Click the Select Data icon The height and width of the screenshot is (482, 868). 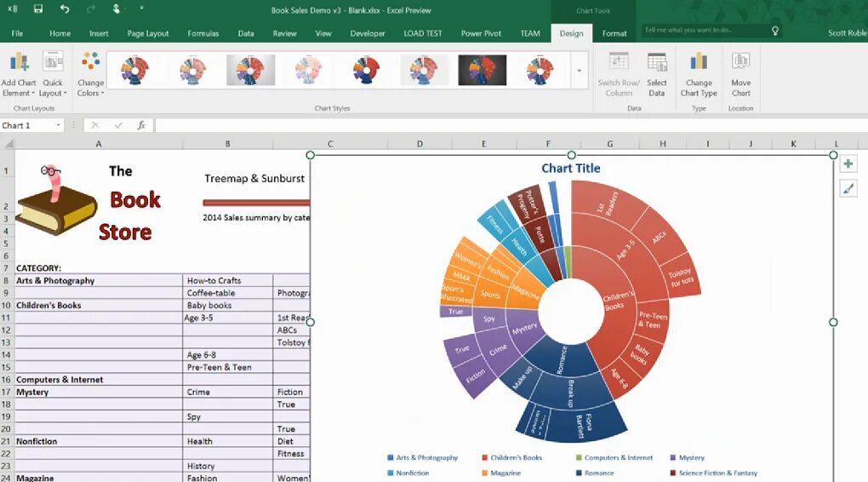[x=657, y=75]
